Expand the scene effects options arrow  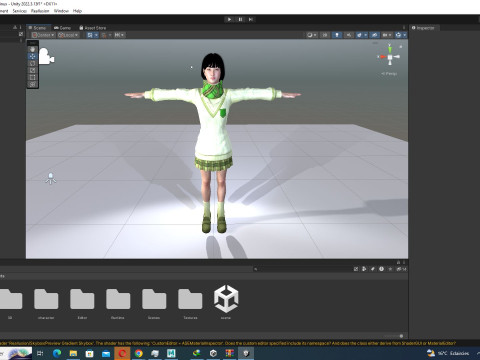366,35
